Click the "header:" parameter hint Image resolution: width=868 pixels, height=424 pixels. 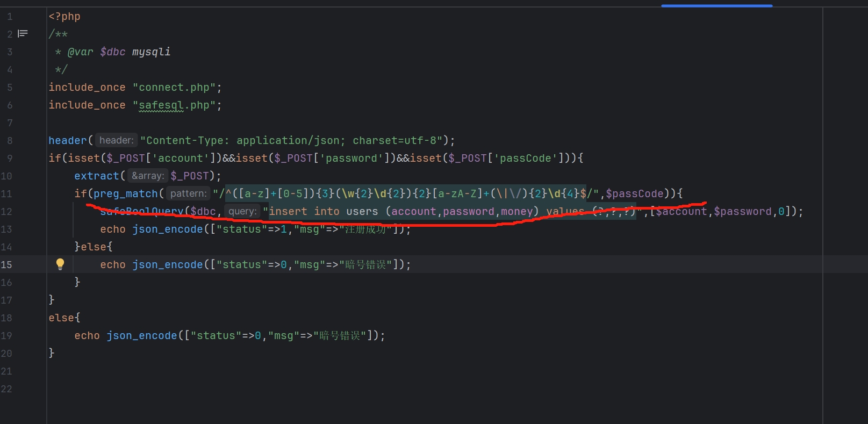pyautogui.click(x=116, y=140)
